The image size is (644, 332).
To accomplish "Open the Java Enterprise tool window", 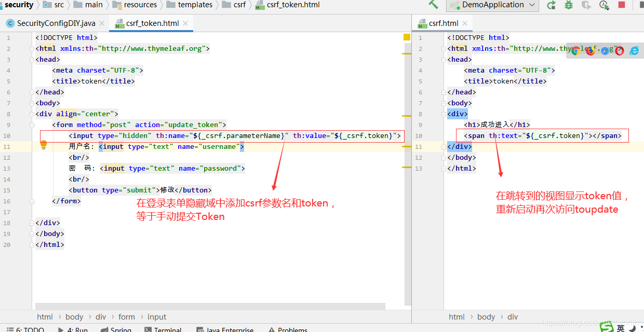I will [224, 329].
